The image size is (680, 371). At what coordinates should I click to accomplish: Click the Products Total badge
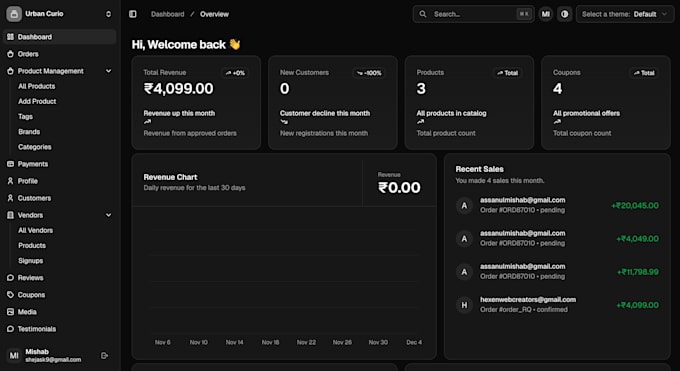click(508, 73)
